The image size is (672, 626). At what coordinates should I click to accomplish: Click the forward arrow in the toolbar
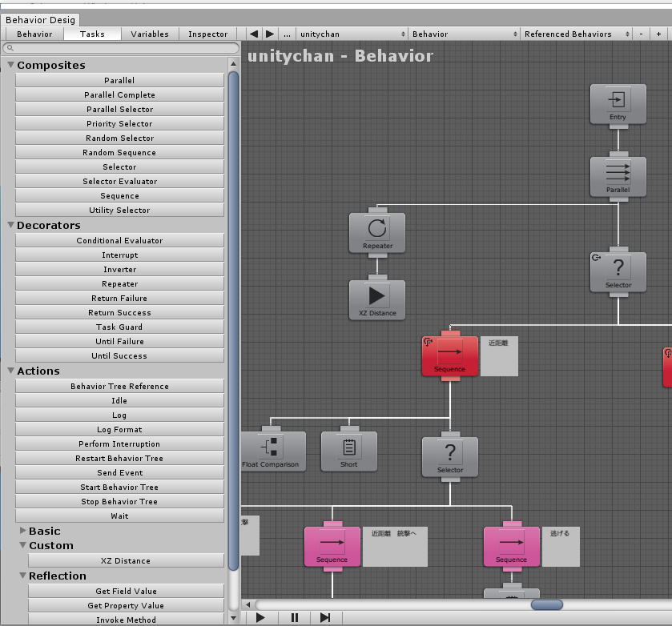pos(270,34)
